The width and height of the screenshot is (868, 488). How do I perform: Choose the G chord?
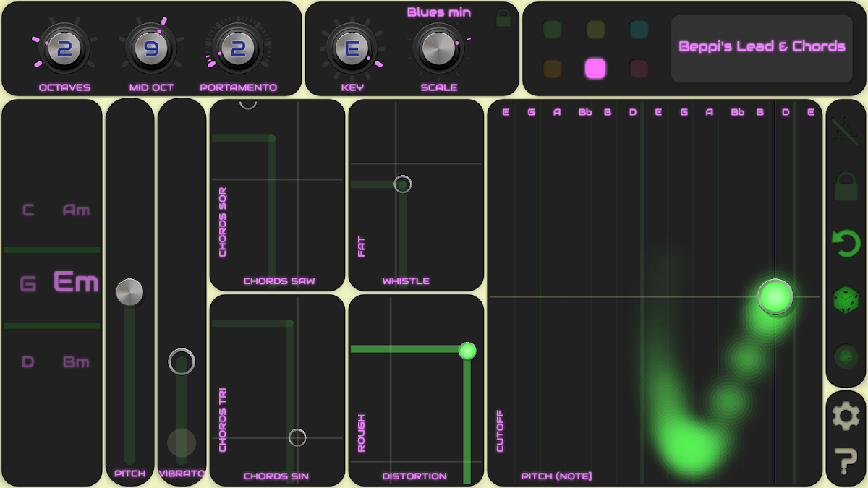[27, 284]
